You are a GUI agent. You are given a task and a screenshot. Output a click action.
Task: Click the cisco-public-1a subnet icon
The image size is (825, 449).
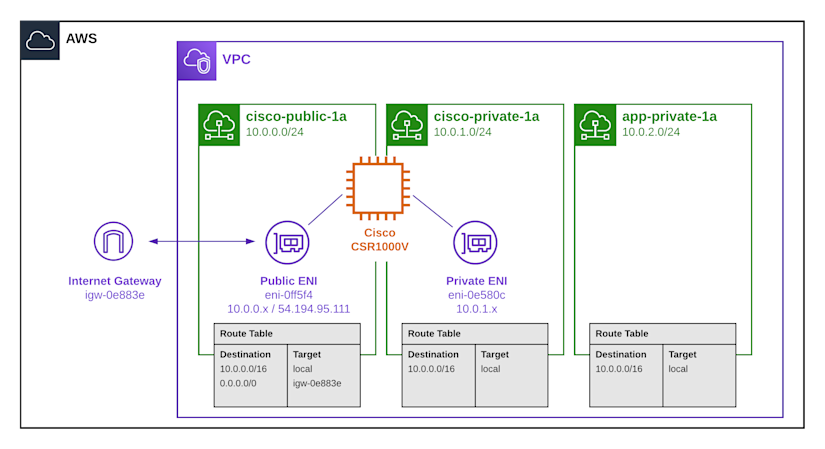pyautogui.click(x=219, y=125)
